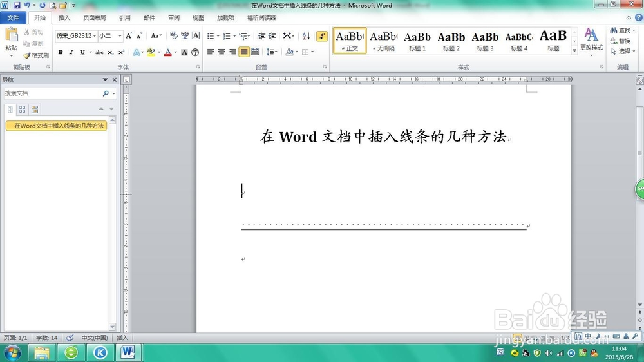The image size is (644, 362).
Task: Click the Sort icon
Action: coord(306,36)
